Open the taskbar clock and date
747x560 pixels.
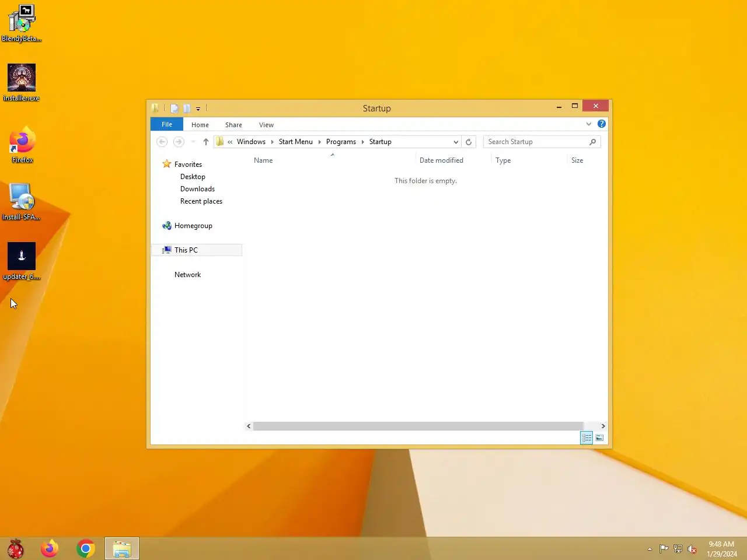(x=722, y=549)
